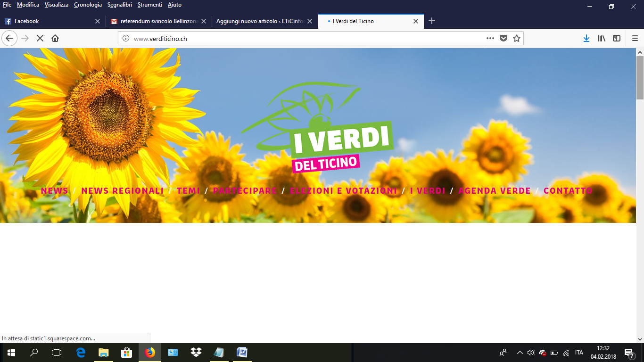Image resolution: width=644 pixels, height=362 pixels.
Task: Open the Windows Start menu
Action: tap(11, 353)
